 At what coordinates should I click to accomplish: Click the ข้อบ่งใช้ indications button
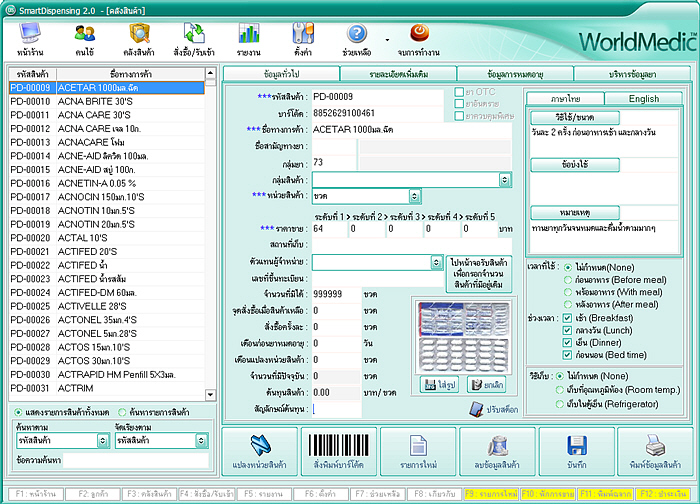point(575,165)
